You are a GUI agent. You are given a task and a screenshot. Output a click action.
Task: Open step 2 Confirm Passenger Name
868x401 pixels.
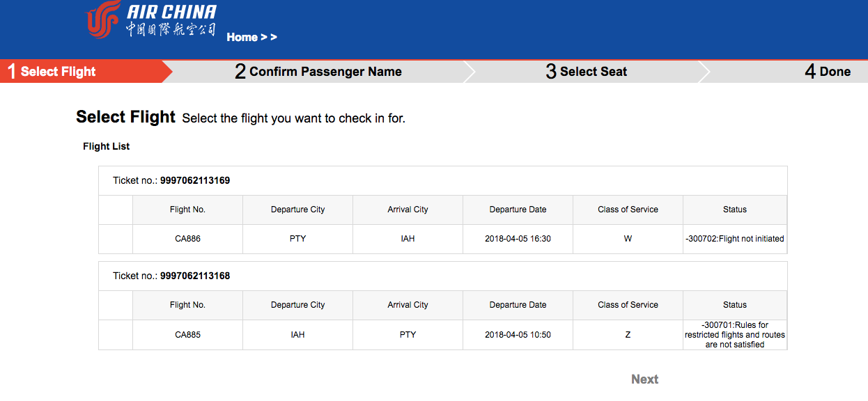(x=318, y=71)
